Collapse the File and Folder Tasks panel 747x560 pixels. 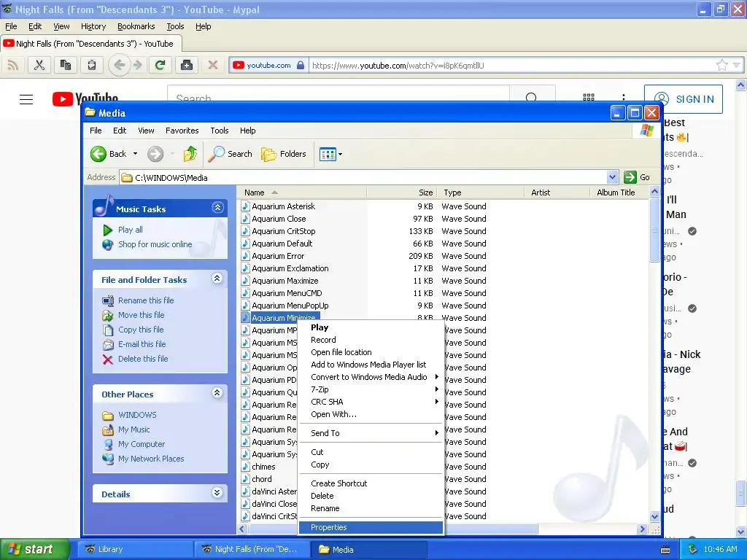pyautogui.click(x=217, y=279)
